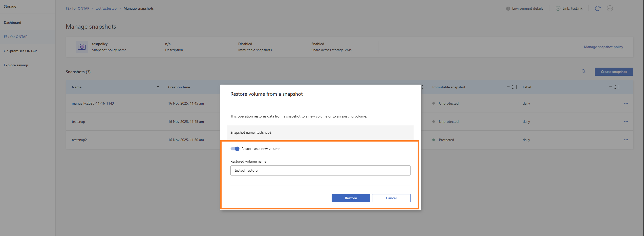Open the Label column filter
Viewport: 644px width, 236px height.
[610, 87]
